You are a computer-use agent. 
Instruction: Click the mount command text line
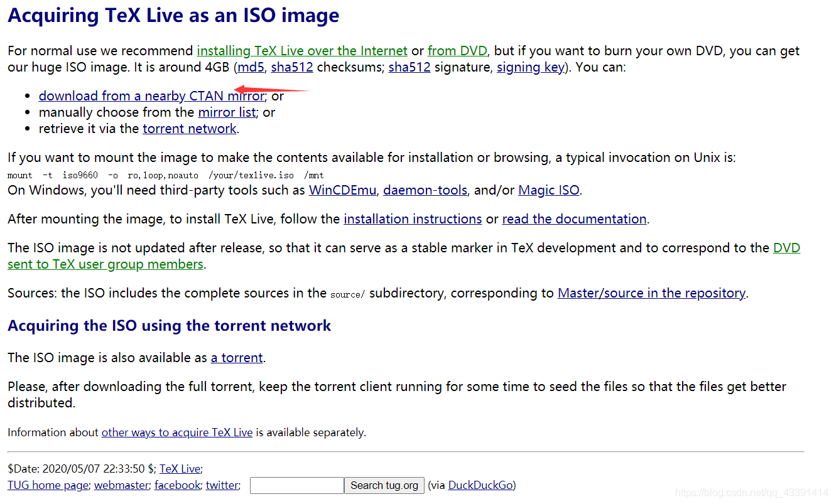166,175
